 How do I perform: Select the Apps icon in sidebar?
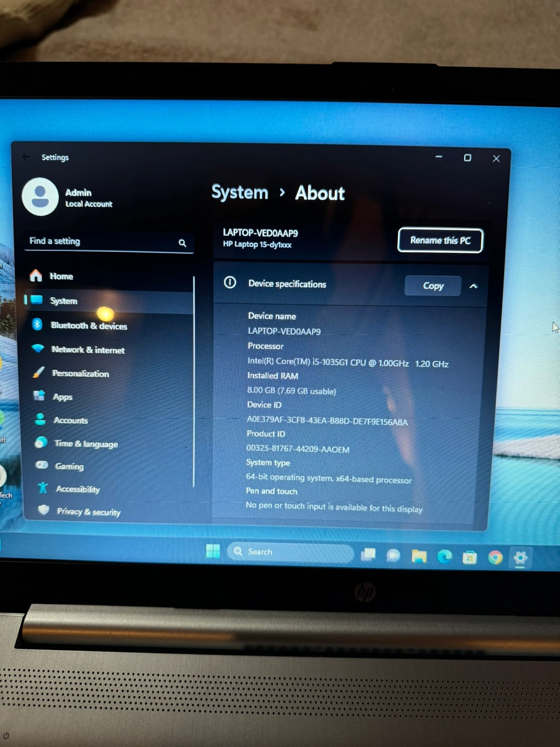pyautogui.click(x=39, y=396)
